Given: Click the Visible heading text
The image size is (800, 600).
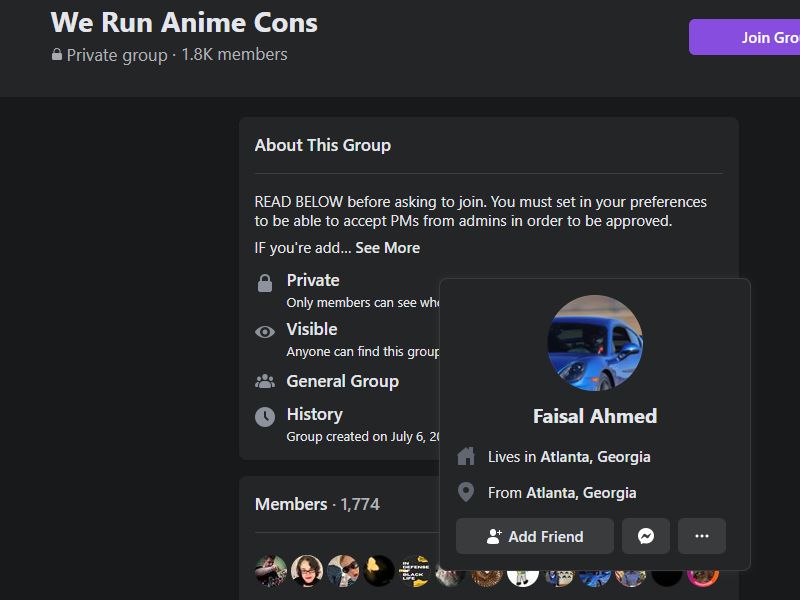Looking at the screenshot, I should (x=312, y=329).
